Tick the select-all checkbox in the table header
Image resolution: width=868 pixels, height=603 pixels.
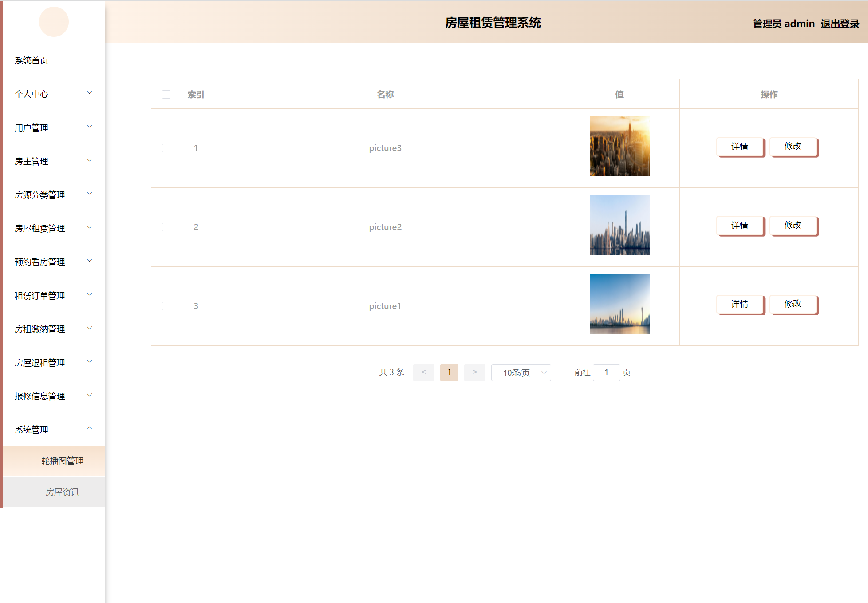tap(166, 94)
